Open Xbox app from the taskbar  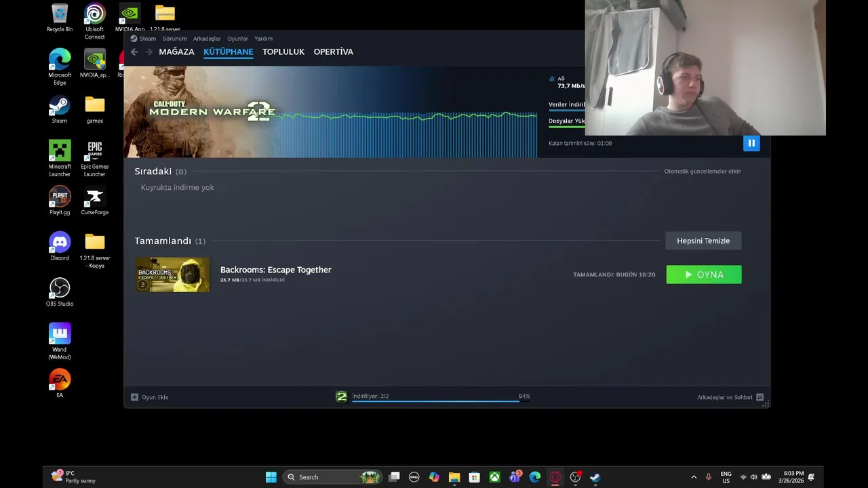(x=495, y=477)
